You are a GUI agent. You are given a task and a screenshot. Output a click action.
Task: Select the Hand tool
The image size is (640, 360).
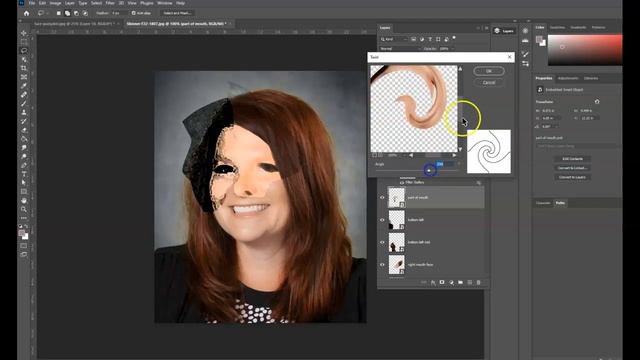(x=24, y=200)
